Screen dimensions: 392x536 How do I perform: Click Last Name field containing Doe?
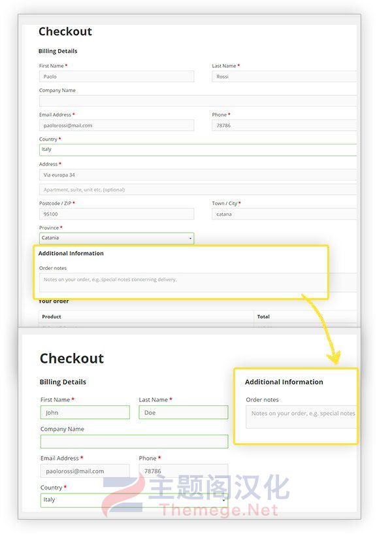coord(184,412)
